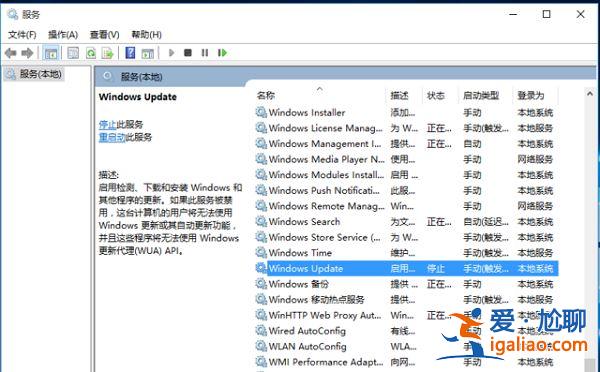The height and width of the screenshot is (372, 600).
Task: Select the Windows Time service name
Action: click(300, 253)
